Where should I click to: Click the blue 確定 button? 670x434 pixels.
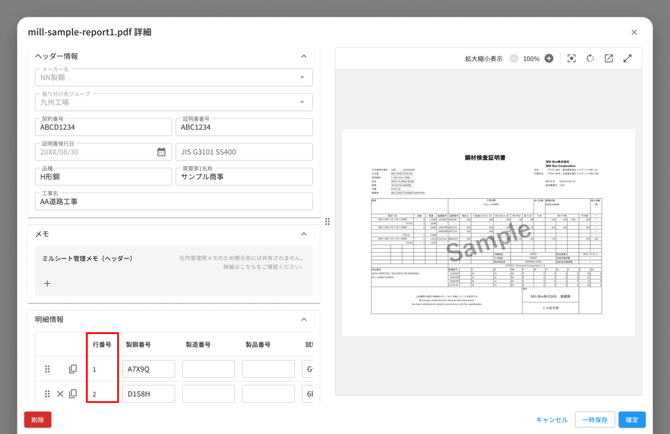[632, 419]
